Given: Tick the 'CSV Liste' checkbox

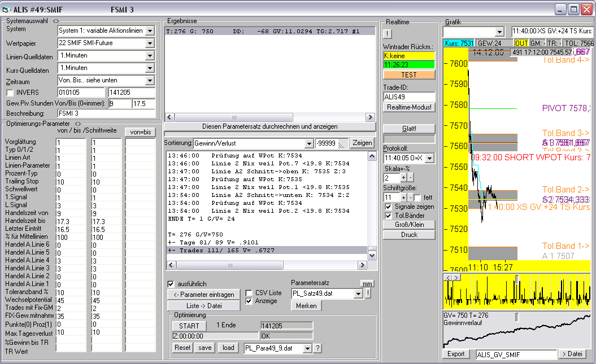Looking at the screenshot, I should coord(250,293).
